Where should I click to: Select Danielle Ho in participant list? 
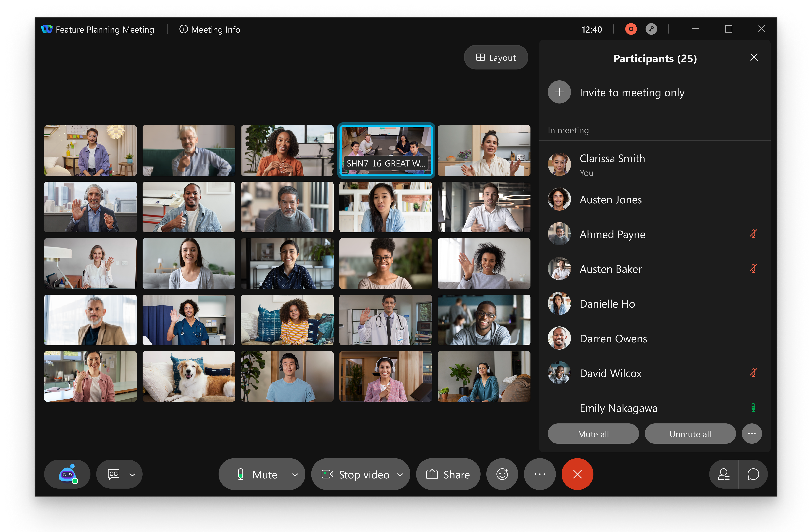(x=654, y=303)
